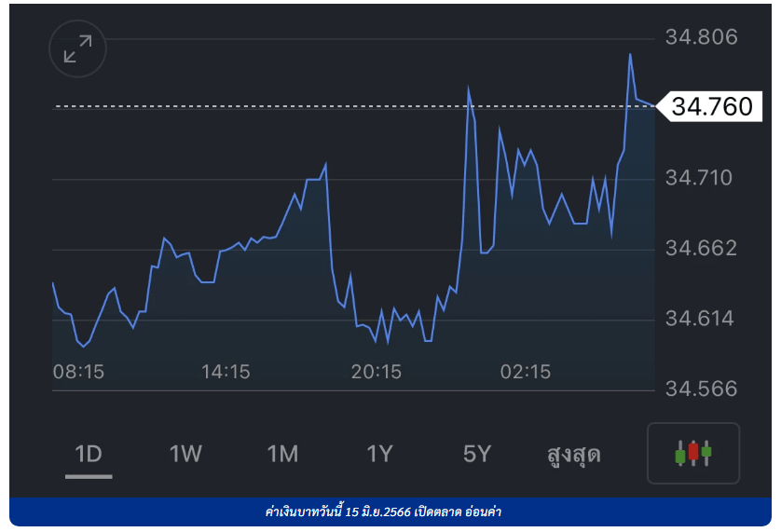
Task: Switch to the 1W time range
Action: 185,455
